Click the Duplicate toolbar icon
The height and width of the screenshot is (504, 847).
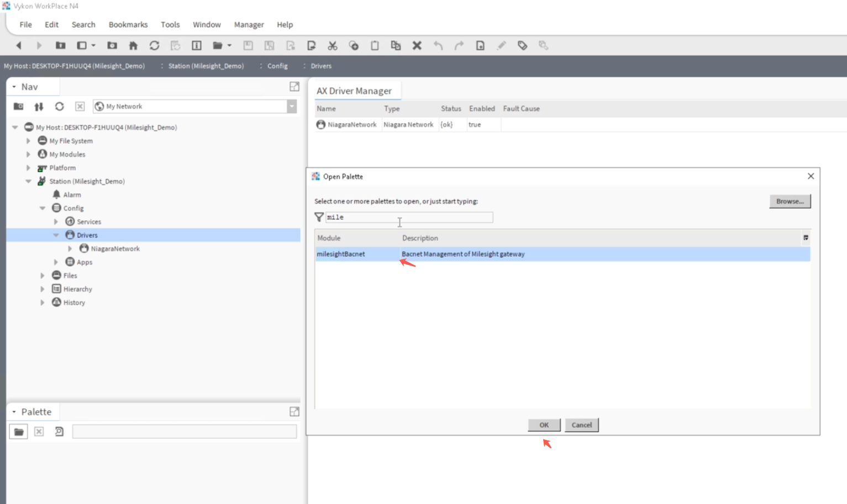(396, 46)
